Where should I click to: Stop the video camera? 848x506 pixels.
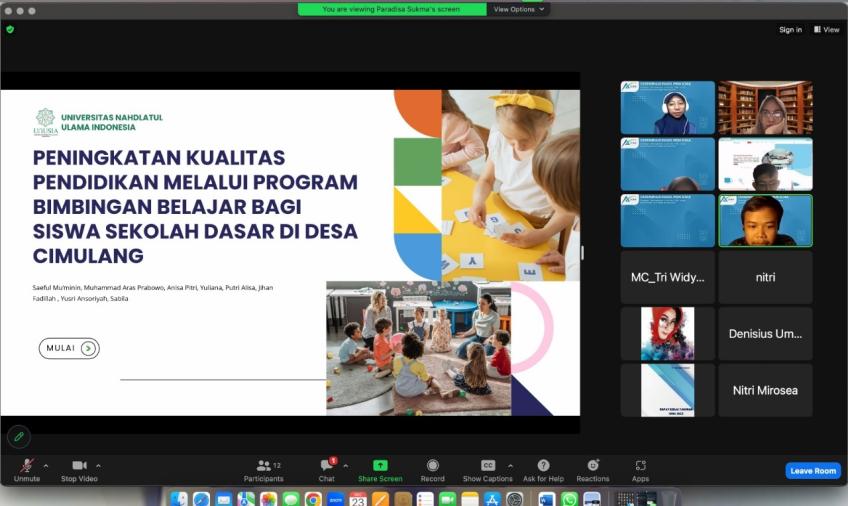click(x=79, y=470)
